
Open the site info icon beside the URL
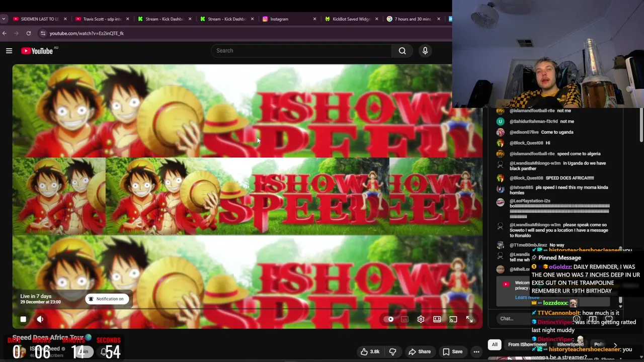coord(43,33)
